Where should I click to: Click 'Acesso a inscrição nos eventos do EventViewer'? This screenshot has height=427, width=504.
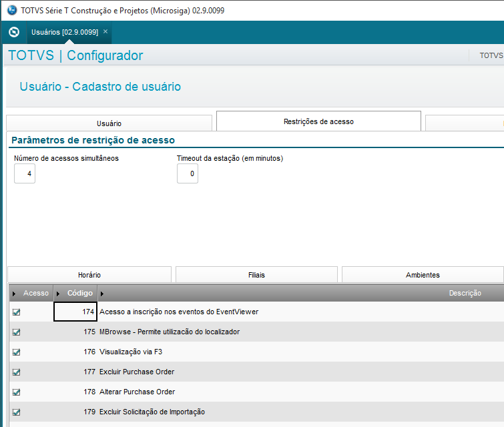[x=179, y=312]
